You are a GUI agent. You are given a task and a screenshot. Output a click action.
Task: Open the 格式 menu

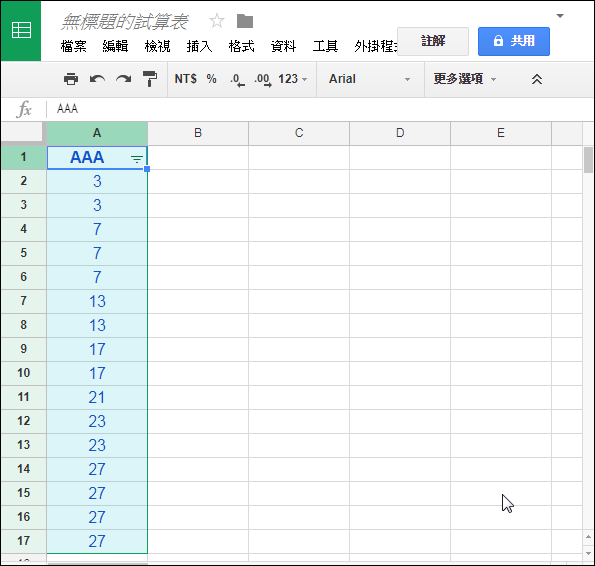click(x=241, y=46)
